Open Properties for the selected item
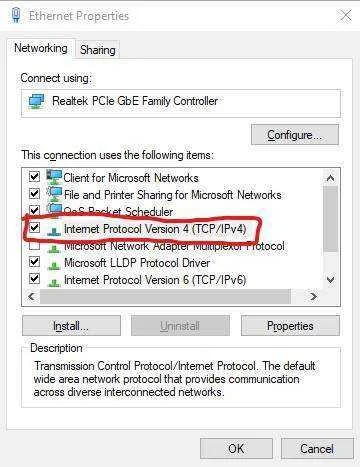This screenshot has height=467, width=360. click(x=290, y=326)
